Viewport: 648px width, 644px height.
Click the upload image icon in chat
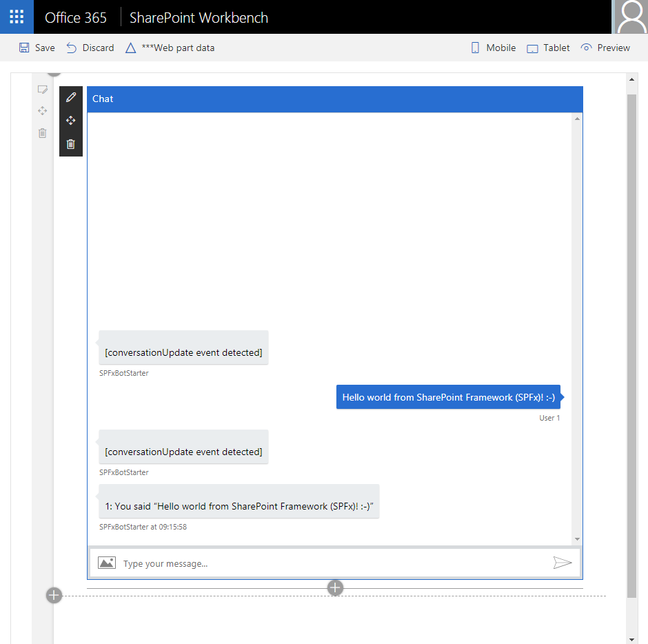[107, 563]
